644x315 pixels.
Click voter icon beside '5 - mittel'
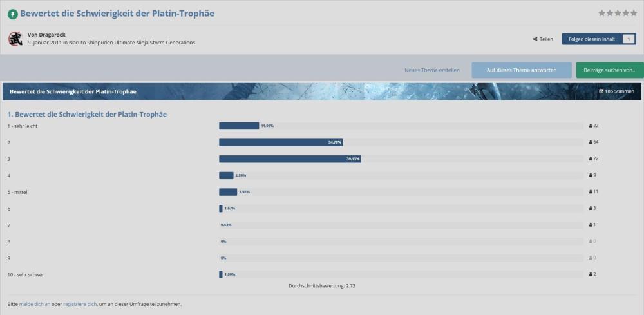tap(591, 192)
